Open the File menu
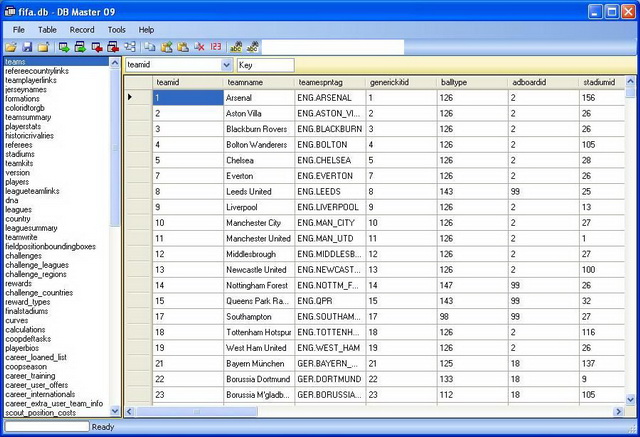This screenshot has height=437, width=640. (19, 30)
